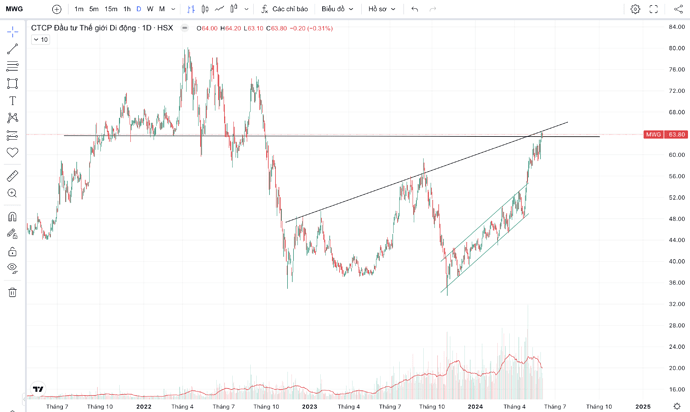Click the indicator status dot beside HSX

(185, 28)
